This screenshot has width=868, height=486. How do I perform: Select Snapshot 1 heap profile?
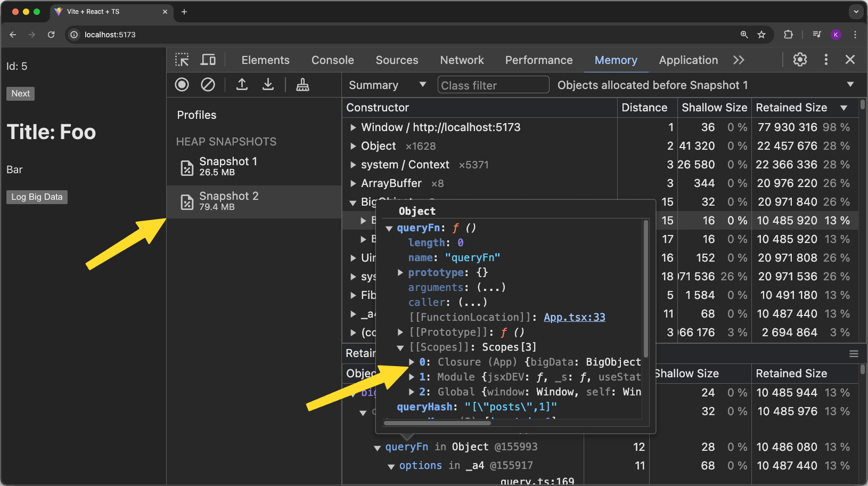pos(254,167)
